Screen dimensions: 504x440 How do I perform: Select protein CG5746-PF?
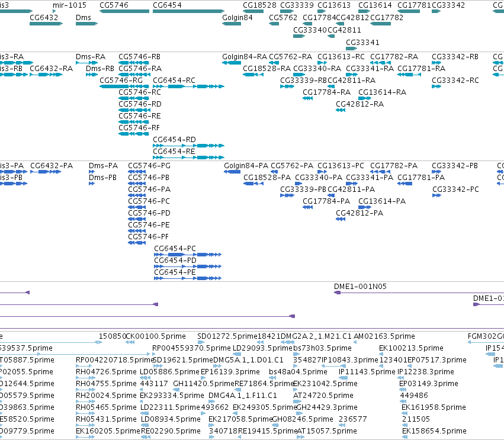tap(137, 243)
